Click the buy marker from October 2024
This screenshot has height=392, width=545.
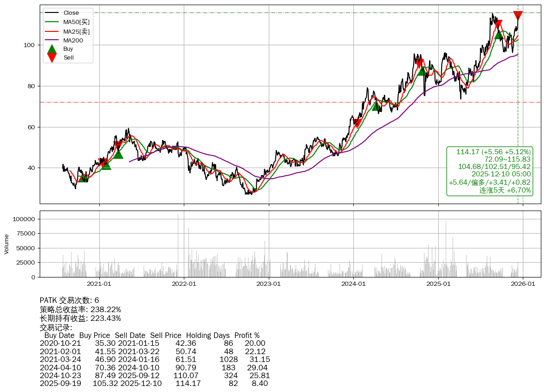(x=422, y=71)
